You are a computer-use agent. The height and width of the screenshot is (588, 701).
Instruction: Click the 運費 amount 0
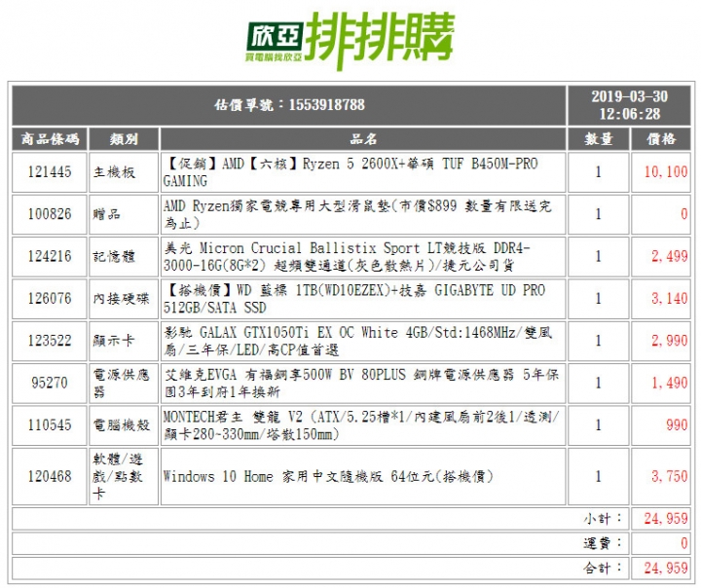coord(684,544)
